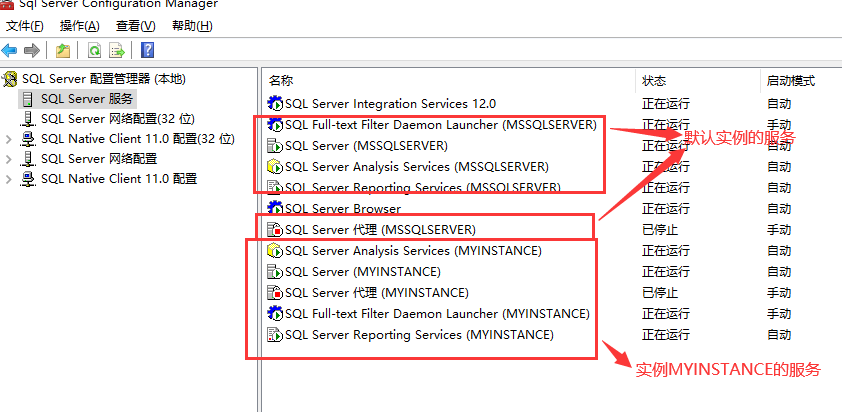Select the SQL Server (MYINSTANCE) service name
This screenshot has width=842, height=412.
362,271
